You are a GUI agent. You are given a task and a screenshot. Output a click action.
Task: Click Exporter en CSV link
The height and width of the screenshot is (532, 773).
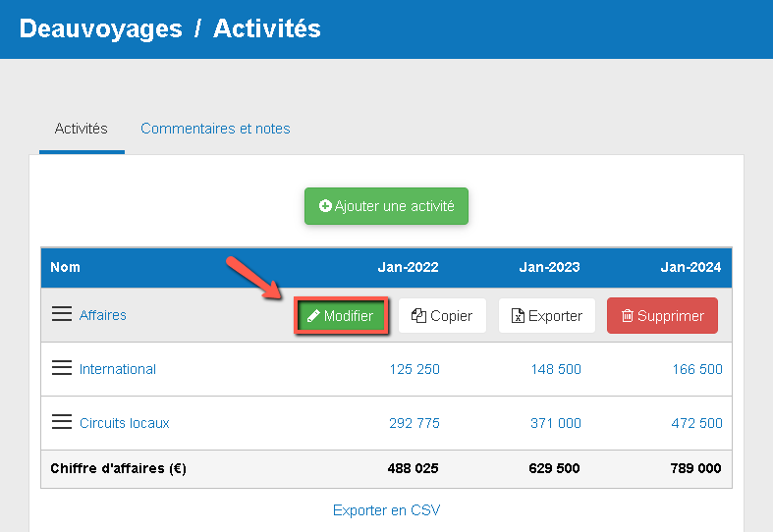tap(386, 509)
